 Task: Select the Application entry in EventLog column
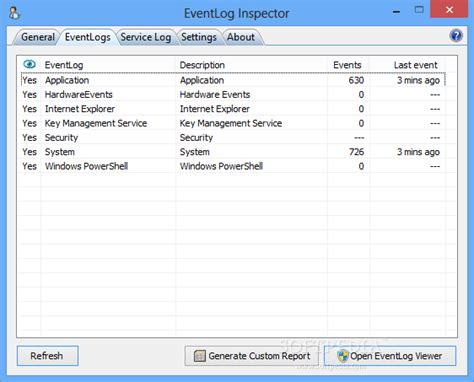(x=67, y=80)
